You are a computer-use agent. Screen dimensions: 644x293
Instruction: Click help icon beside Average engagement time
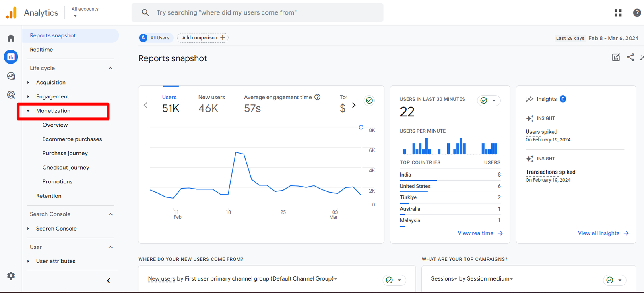(x=317, y=97)
